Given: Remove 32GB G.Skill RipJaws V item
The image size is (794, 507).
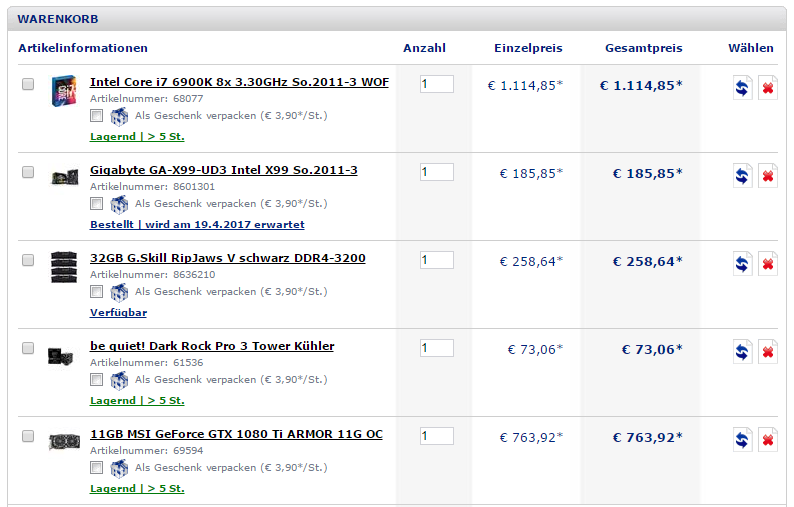Looking at the screenshot, I should 768,264.
